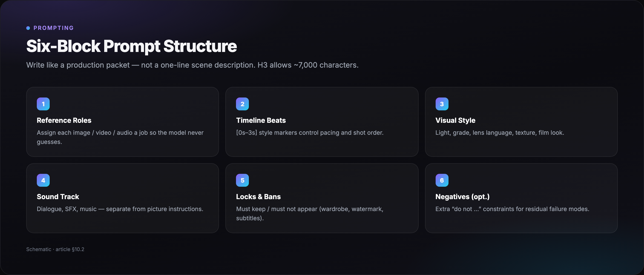Click the Negatives description about failure modes

[x=512, y=209]
